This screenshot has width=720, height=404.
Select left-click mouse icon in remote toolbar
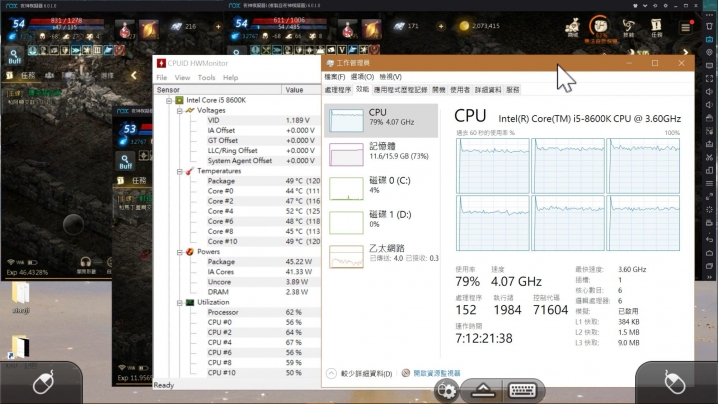click(x=44, y=382)
